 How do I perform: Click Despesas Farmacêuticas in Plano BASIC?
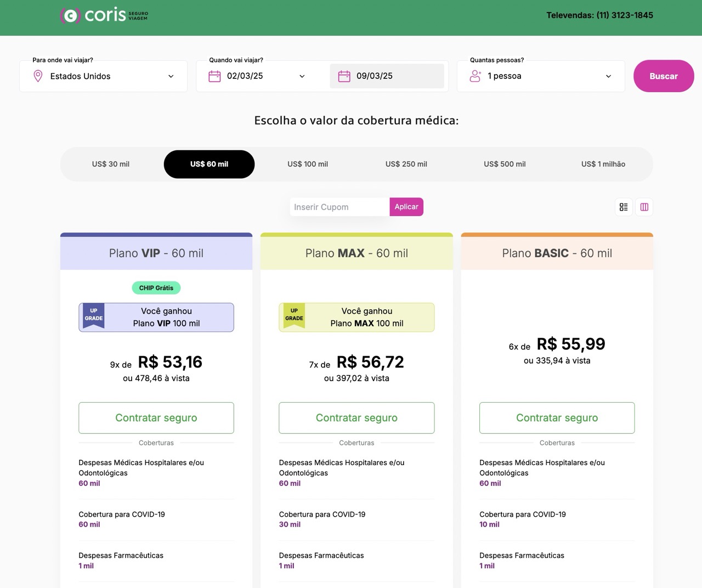tap(522, 556)
